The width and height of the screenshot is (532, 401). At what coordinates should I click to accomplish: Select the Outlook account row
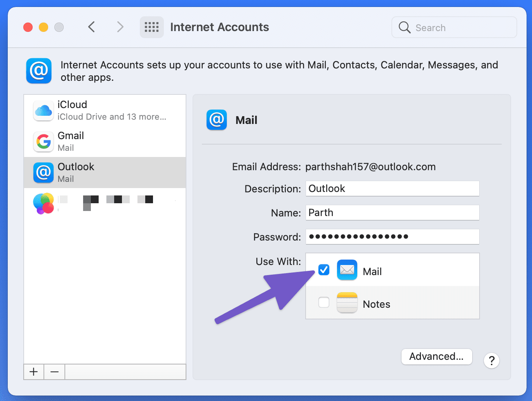tap(105, 173)
